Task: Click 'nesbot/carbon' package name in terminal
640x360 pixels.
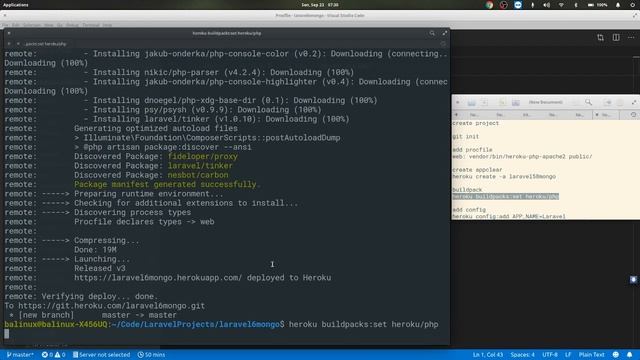Action: [x=198, y=175]
